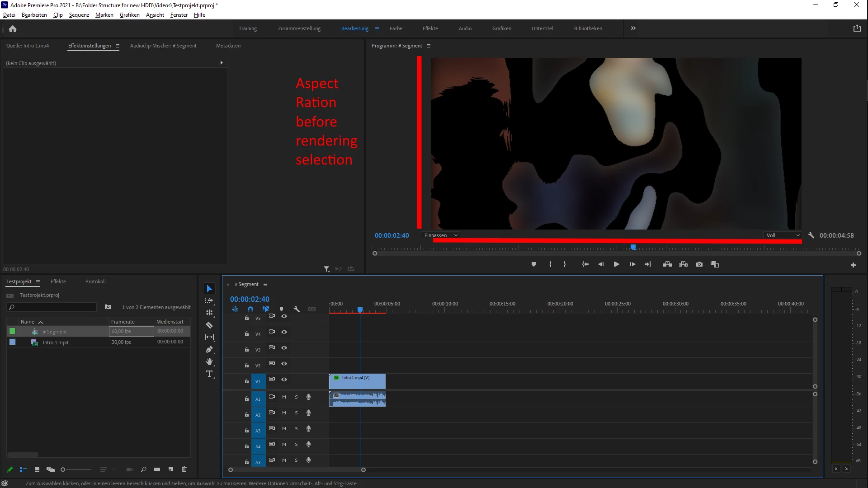Select the Pen tool
This screenshot has height=488, width=868.
(x=209, y=349)
